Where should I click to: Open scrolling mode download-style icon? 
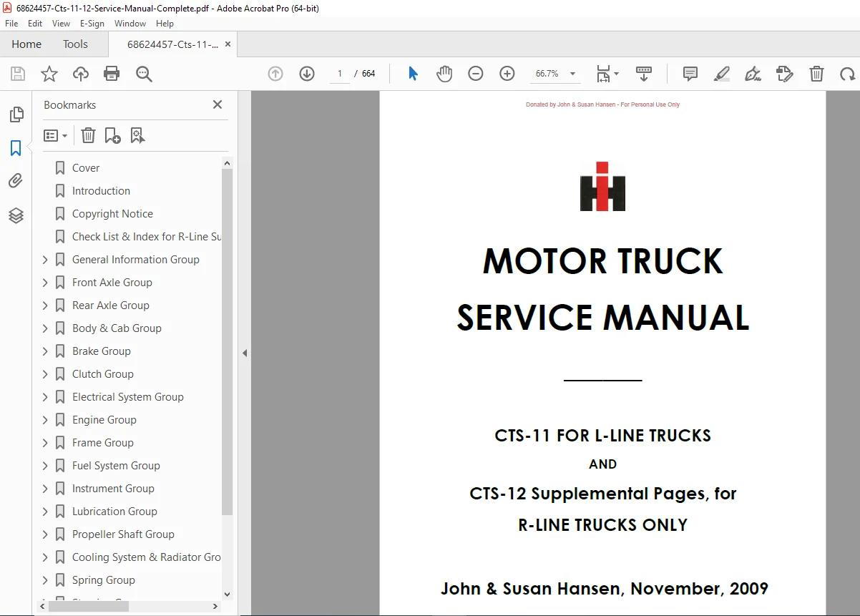point(644,74)
